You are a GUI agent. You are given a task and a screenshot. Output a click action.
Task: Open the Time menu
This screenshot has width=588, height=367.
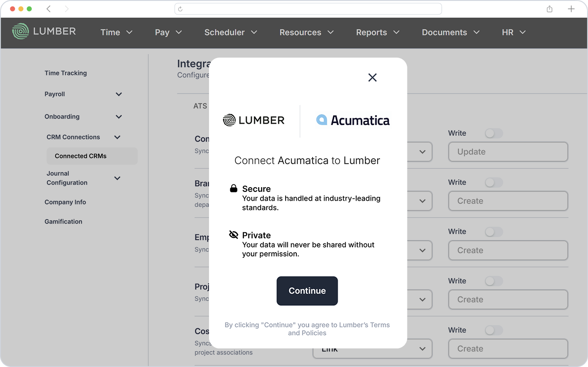(117, 33)
